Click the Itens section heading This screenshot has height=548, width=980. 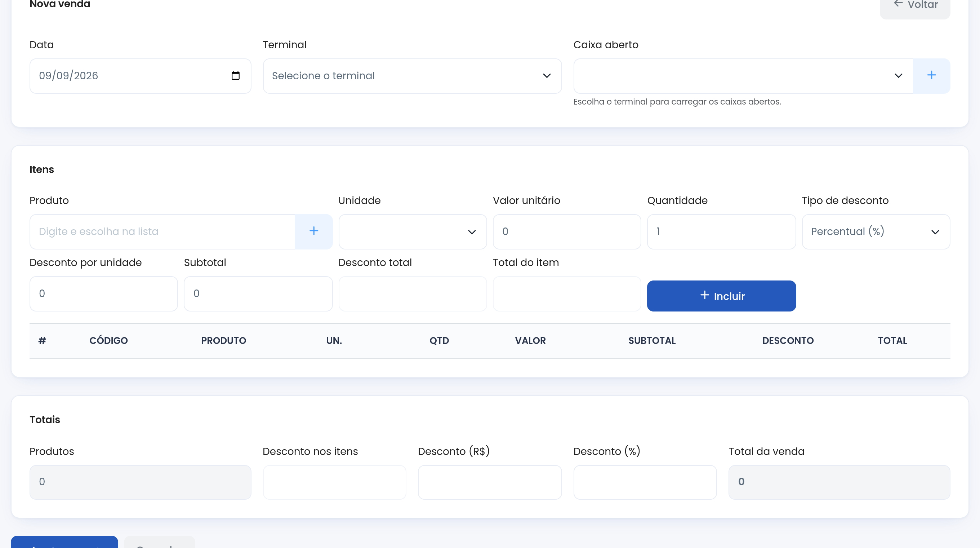[x=42, y=169]
